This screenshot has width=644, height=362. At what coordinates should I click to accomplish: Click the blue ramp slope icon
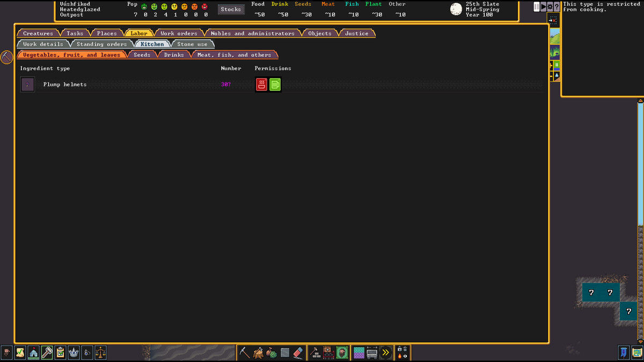click(x=557, y=76)
